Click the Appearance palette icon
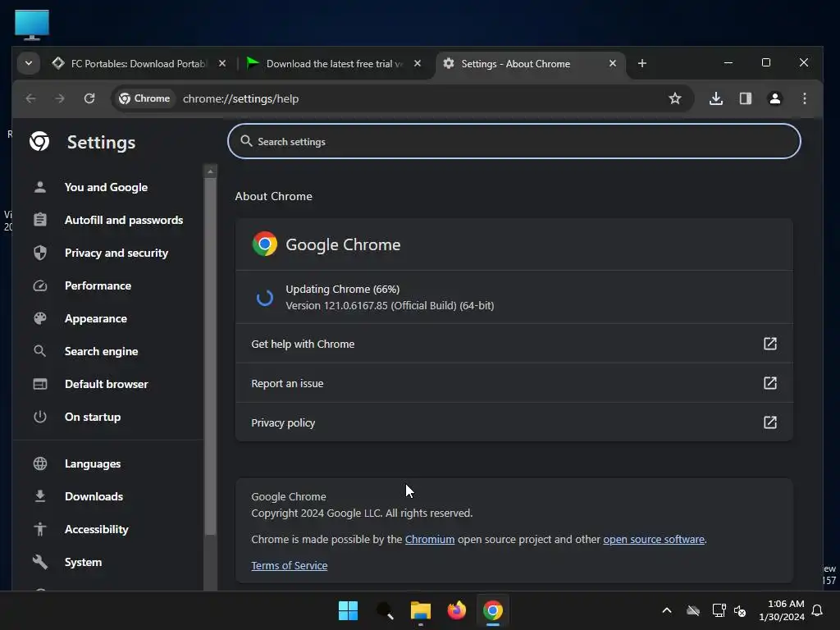 coord(39,318)
